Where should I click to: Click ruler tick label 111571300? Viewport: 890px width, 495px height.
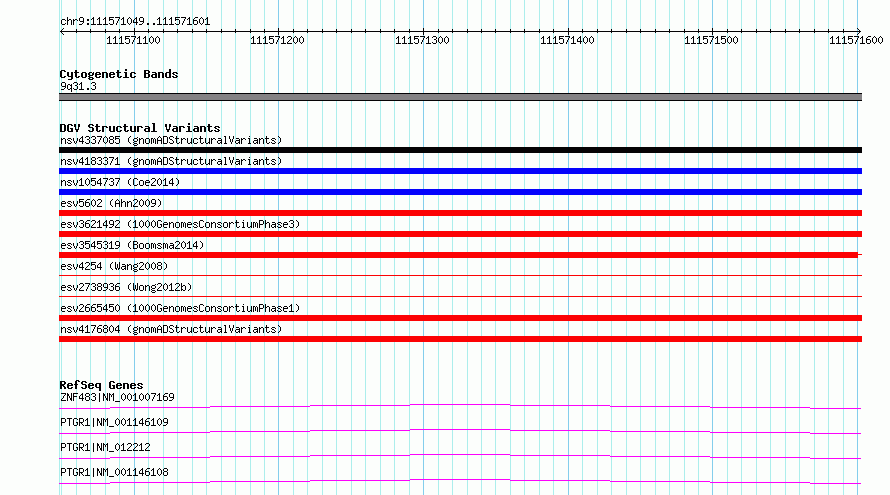[422, 40]
